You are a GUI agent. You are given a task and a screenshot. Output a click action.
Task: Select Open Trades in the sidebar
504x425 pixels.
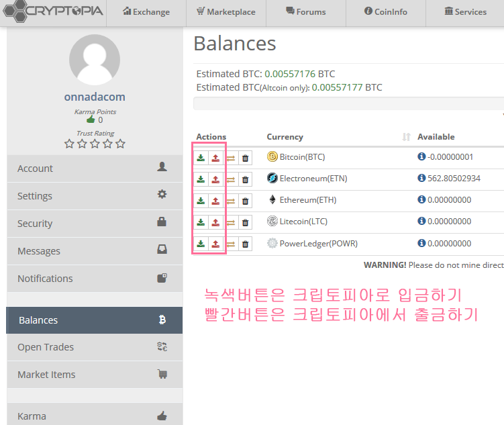click(94, 347)
